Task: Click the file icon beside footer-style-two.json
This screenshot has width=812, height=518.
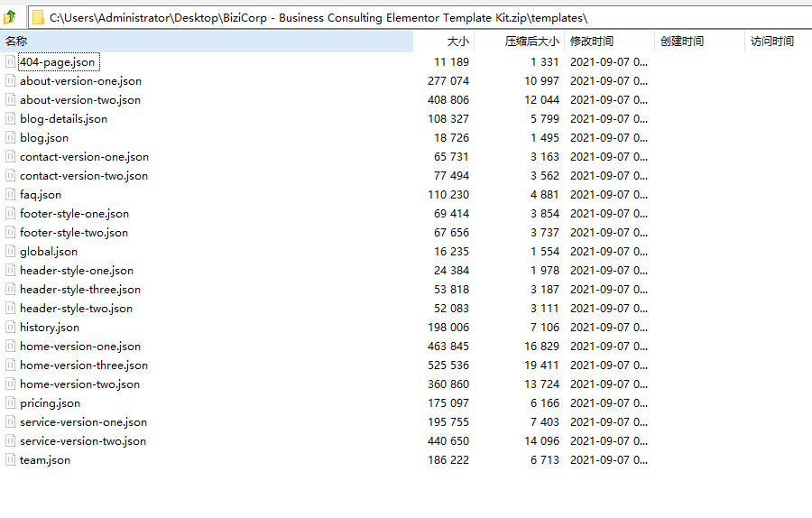Action: coord(10,233)
